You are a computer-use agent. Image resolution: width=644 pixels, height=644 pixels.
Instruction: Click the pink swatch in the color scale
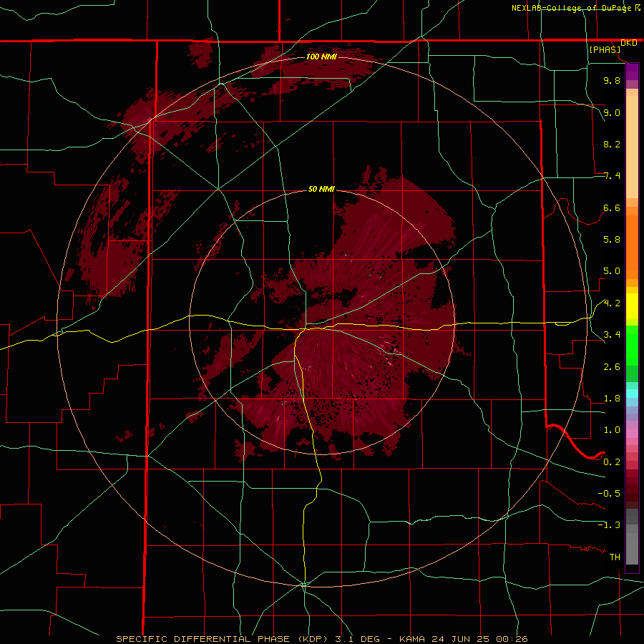tap(632, 434)
